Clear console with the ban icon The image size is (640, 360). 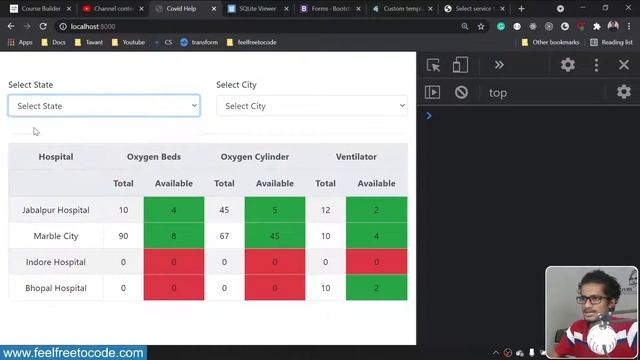[x=461, y=92]
